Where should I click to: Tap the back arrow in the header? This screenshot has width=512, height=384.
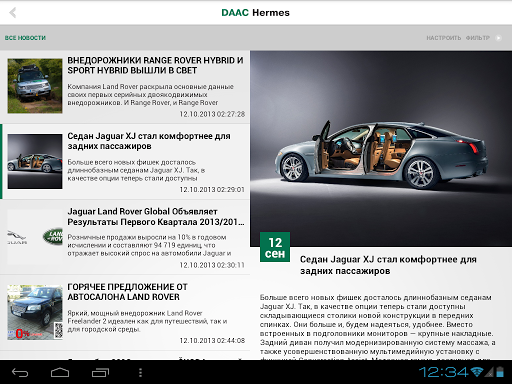pyautogui.click(x=13, y=13)
